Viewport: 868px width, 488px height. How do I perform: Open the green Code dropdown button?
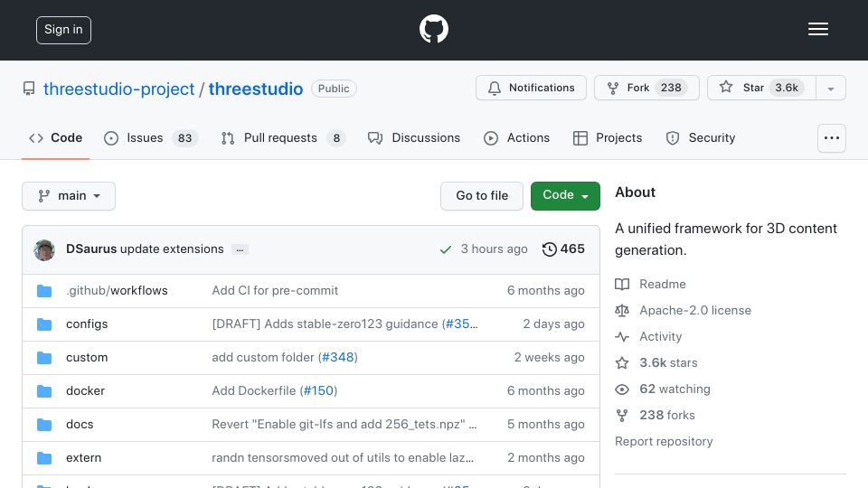[x=565, y=196]
